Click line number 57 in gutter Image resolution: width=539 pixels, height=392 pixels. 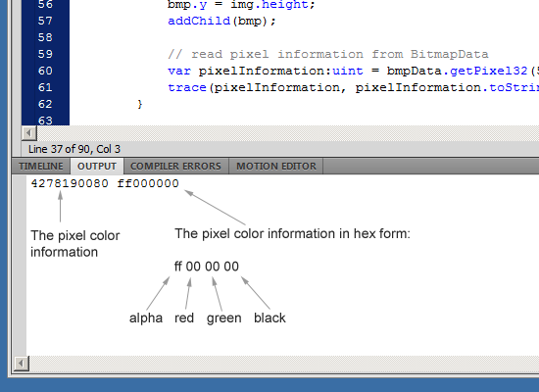coord(45,21)
